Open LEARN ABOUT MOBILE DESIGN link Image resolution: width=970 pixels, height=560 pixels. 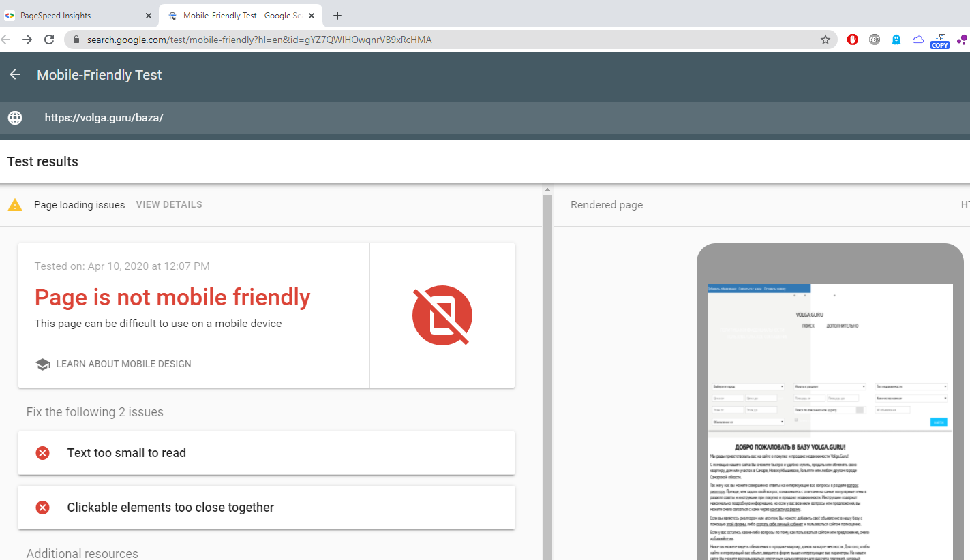pos(123,364)
